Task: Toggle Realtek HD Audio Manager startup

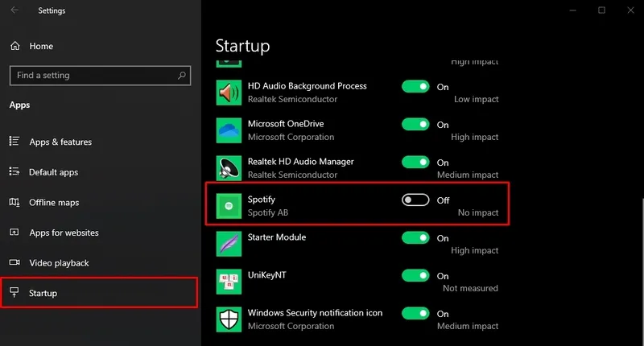Action: 415,163
